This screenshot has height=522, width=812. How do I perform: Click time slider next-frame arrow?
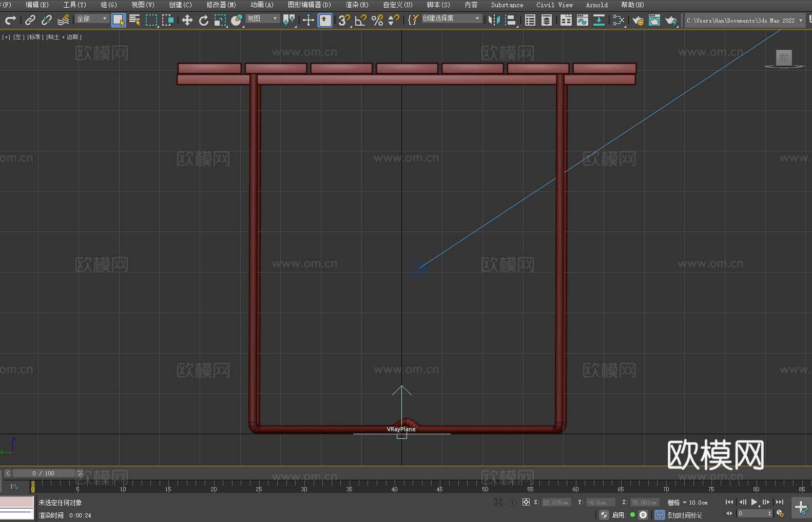(x=80, y=473)
